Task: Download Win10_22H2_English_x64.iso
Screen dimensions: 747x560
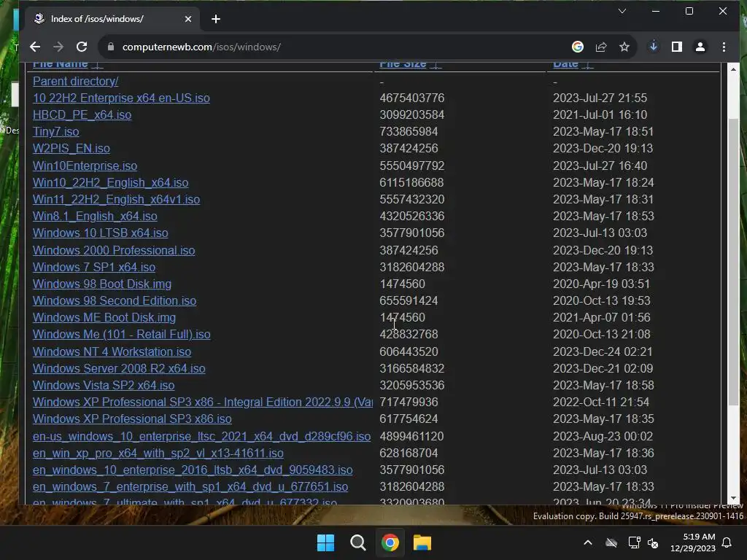Action: 111,182
